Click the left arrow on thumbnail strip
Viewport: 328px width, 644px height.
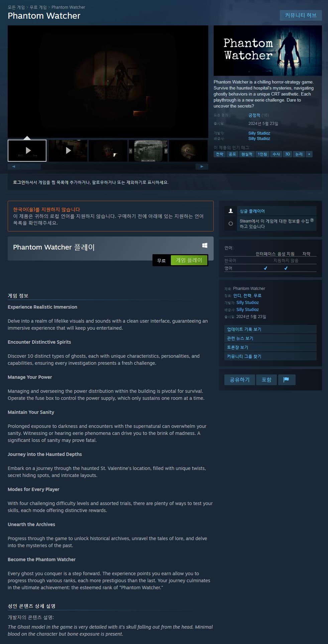click(14, 166)
